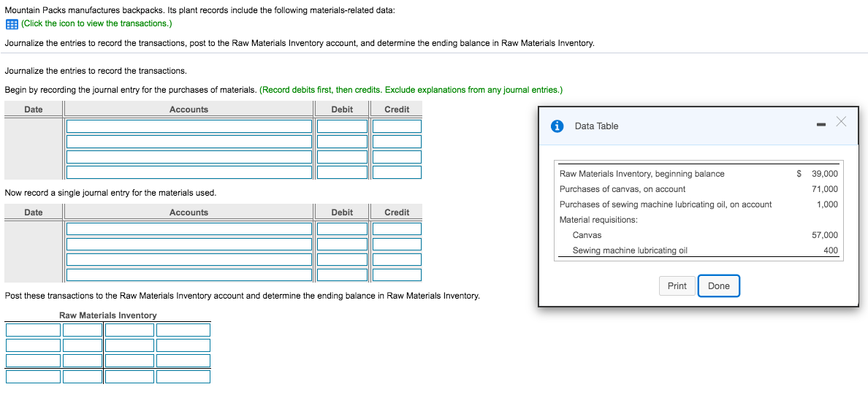868x414 pixels.
Task: Click second credit field of purchases entry
Action: tap(397, 142)
